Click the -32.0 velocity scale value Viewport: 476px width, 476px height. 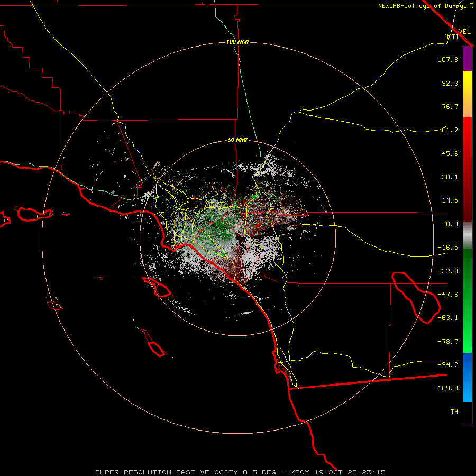(x=448, y=271)
